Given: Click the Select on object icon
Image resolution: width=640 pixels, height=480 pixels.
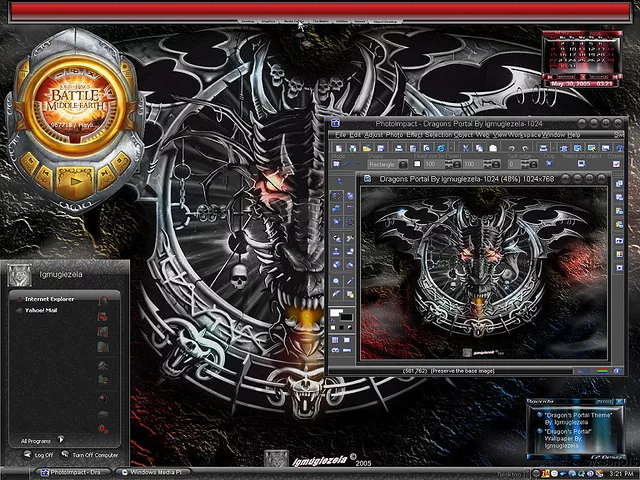Looking at the screenshot, I should click(581, 164).
